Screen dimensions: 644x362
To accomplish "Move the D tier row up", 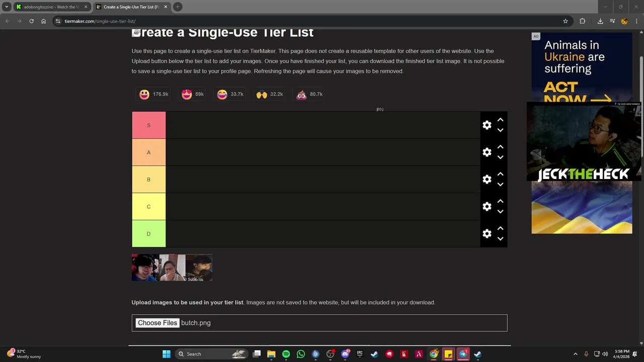I will coord(500,229).
